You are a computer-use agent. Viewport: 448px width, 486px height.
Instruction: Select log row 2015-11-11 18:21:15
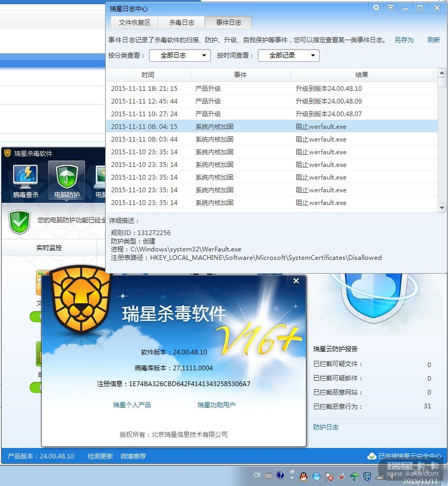pyautogui.click(x=272, y=88)
